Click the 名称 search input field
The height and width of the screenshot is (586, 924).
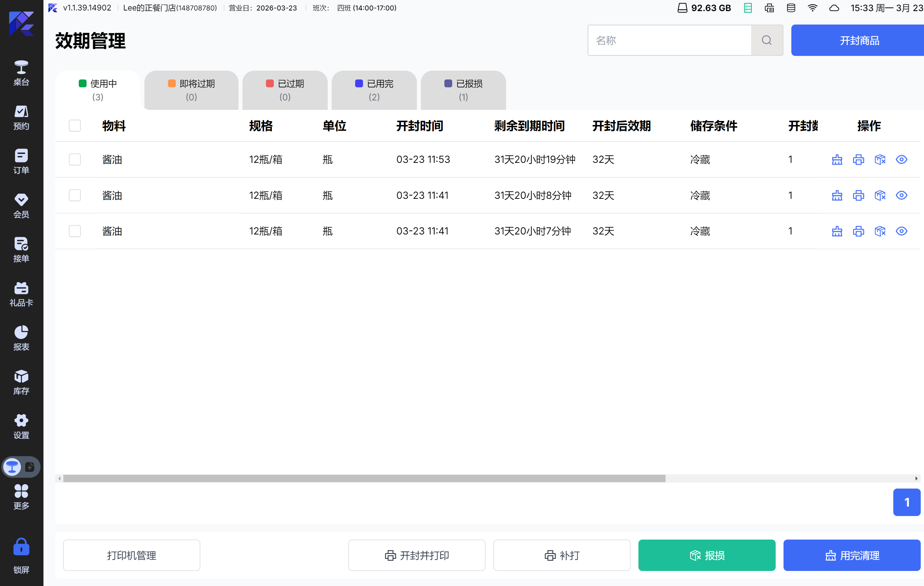[x=669, y=40]
